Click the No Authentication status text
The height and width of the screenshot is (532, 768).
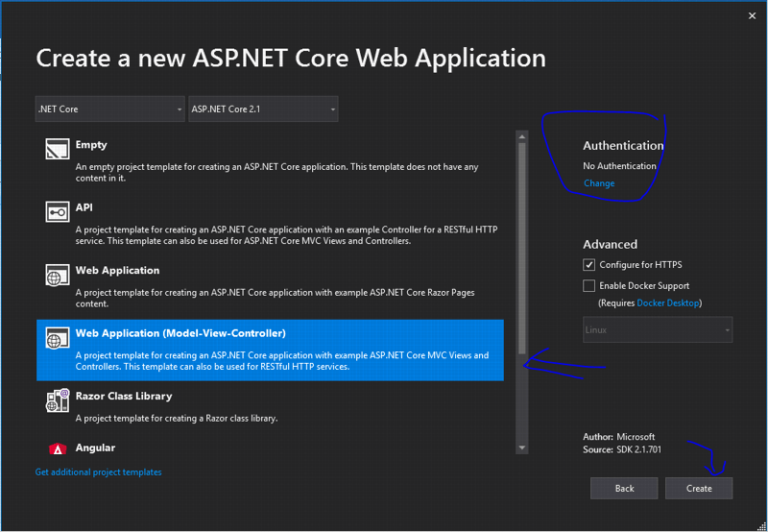(619, 166)
